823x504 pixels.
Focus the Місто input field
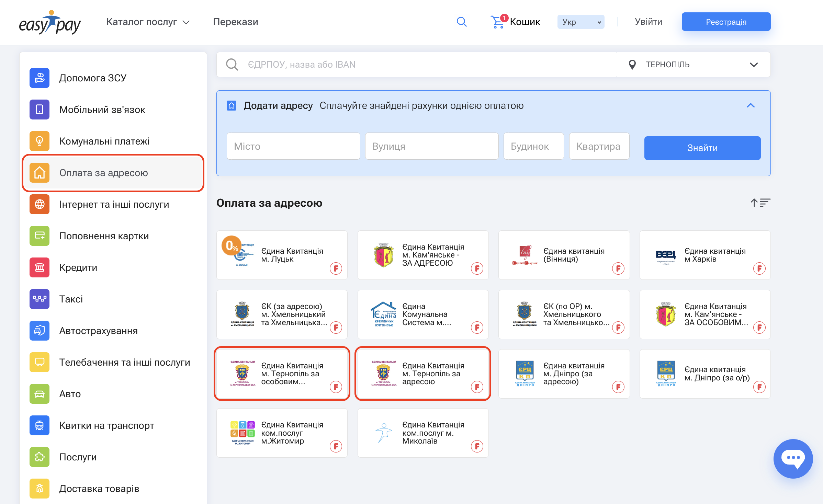pyautogui.click(x=293, y=146)
